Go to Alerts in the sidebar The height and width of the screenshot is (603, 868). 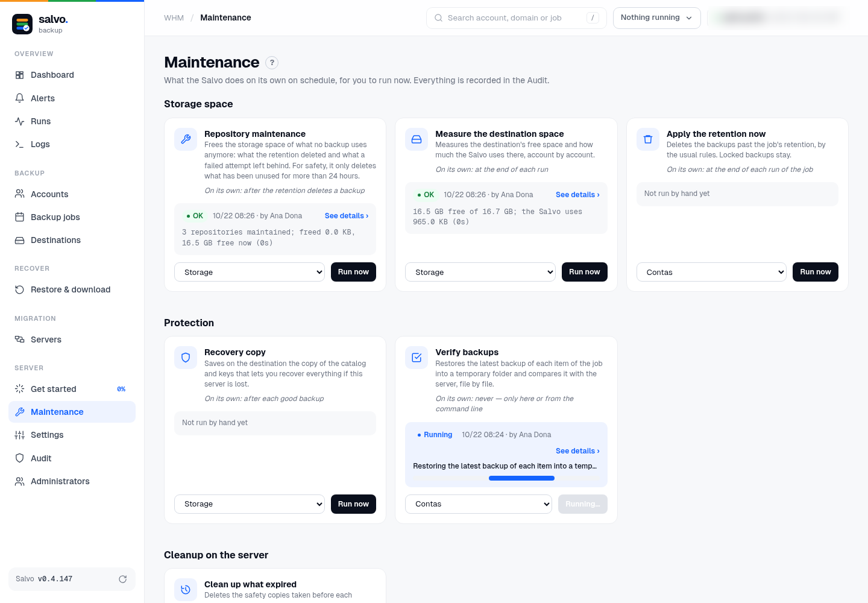pos(72,98)
